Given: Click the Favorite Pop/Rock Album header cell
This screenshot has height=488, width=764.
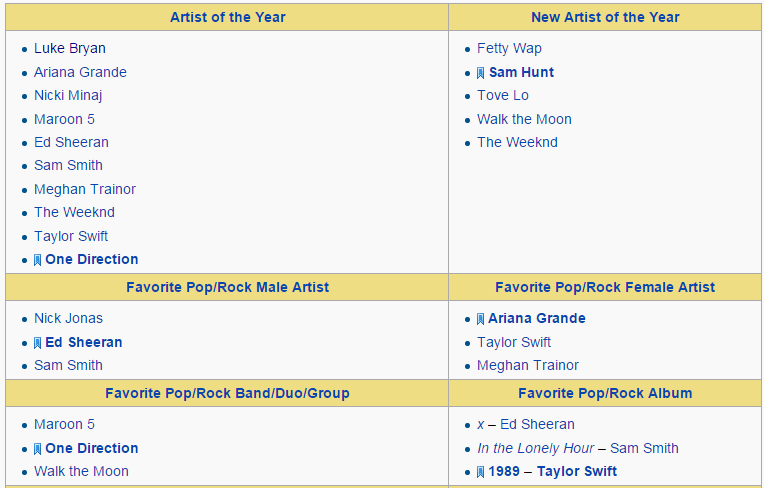Looking at the screenshot, I should pos(605,393).
